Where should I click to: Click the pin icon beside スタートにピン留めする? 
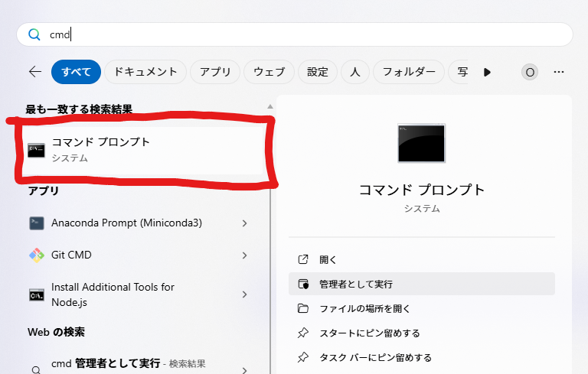click(303, 333)
